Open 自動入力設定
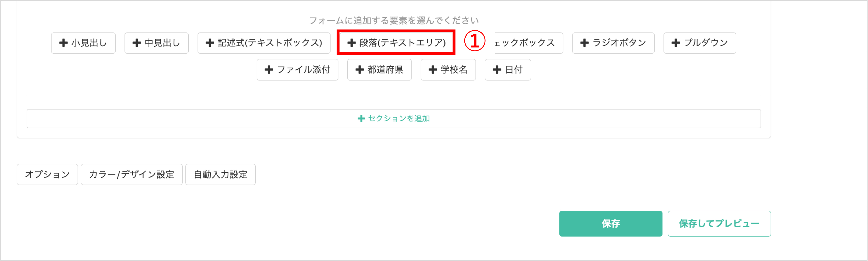 (x=220, y=174)
